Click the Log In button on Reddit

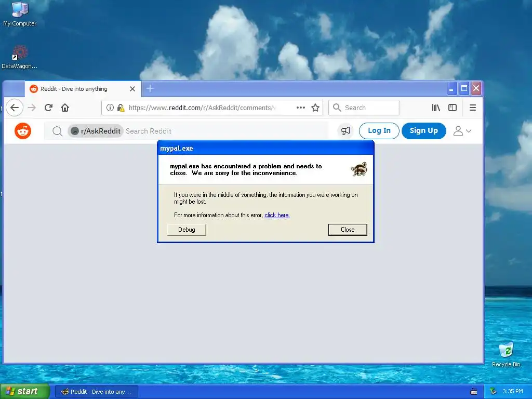coord(379,130)
